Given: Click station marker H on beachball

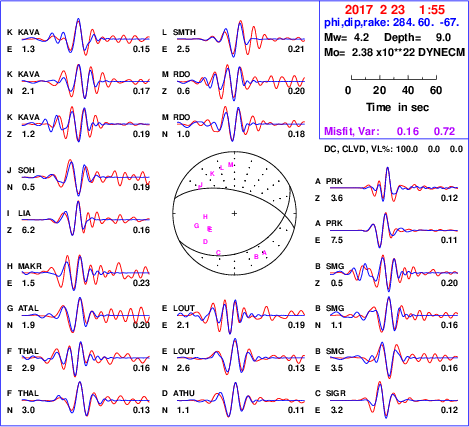Looking at the screenshot, I should [x=205, y=217].
